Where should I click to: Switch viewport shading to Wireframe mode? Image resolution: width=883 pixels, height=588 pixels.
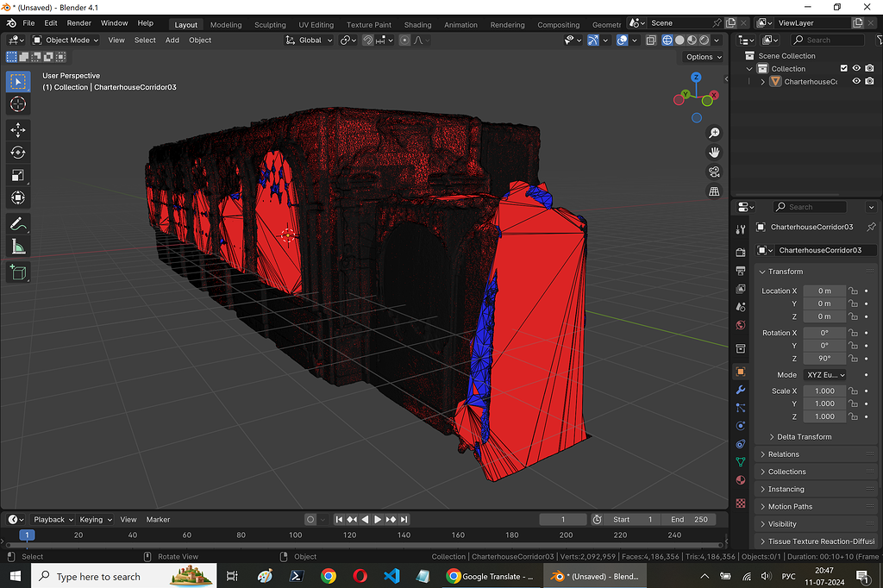pyautogui.click(x=666, y=40)
